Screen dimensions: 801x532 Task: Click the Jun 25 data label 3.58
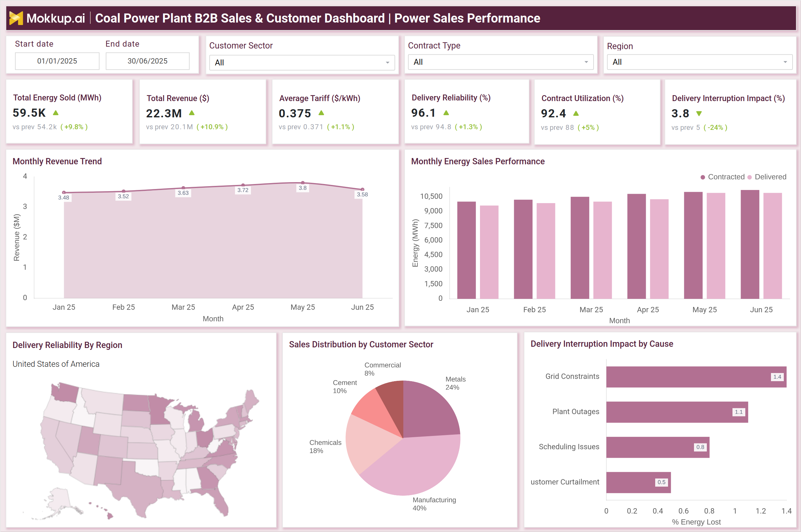[x=362, y=195]
